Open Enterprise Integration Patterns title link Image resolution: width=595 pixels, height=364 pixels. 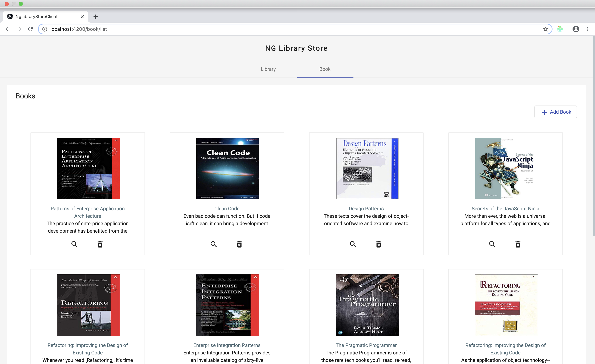tap(227, 345)
